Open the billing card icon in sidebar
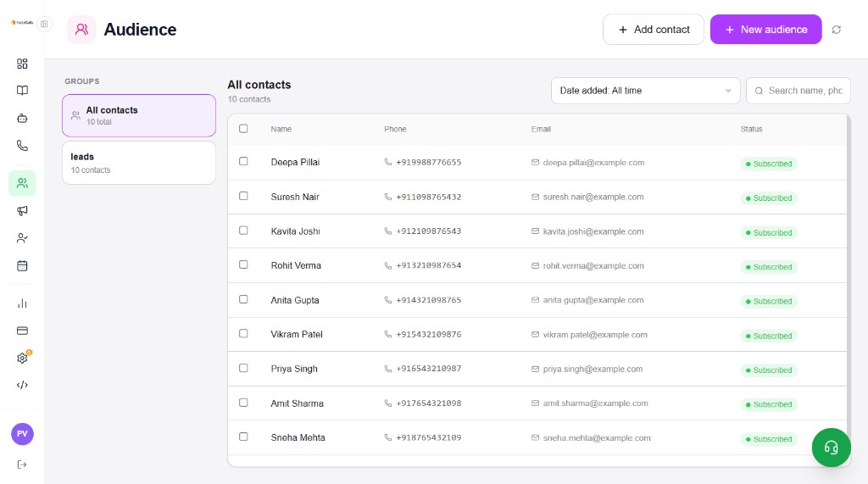 pyautogui.click(x=22, y=331)
